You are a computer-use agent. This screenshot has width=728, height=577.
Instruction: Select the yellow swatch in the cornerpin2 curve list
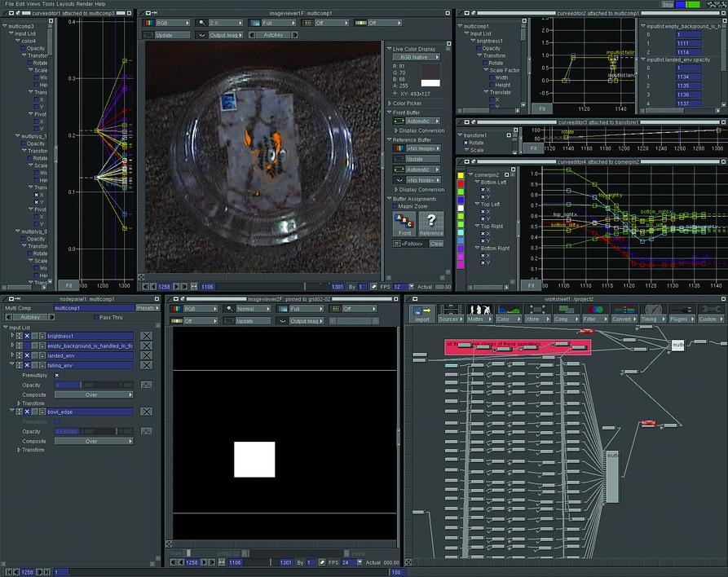coord(461,175)
